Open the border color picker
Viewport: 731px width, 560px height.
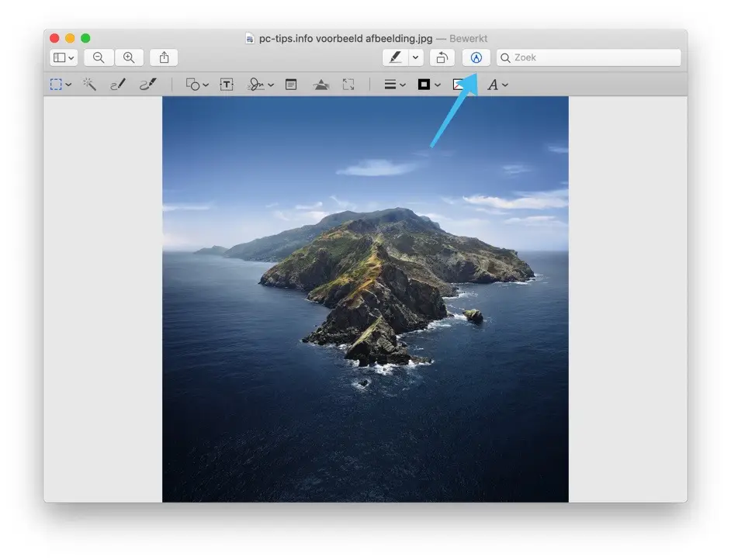pyautogui.click(x=428, y=85)
